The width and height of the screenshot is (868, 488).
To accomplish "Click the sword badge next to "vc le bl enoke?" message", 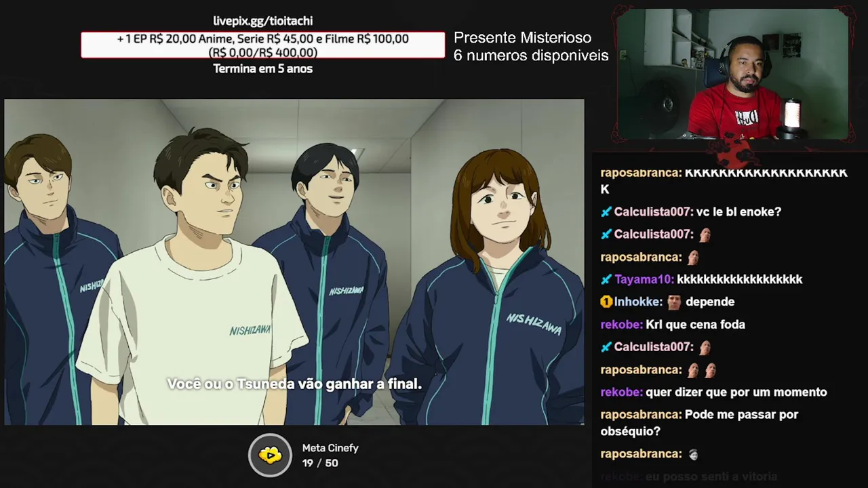I will pyautogui.click(x=606, y=212).
